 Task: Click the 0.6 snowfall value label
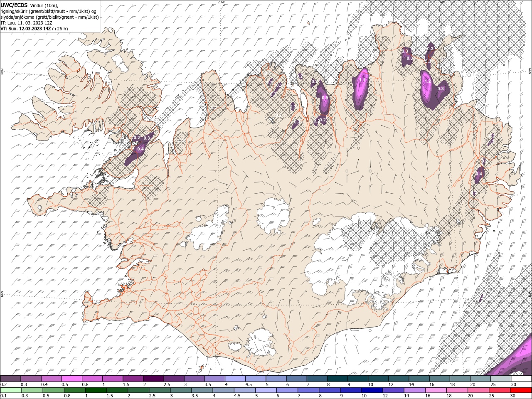coord(325,98)
